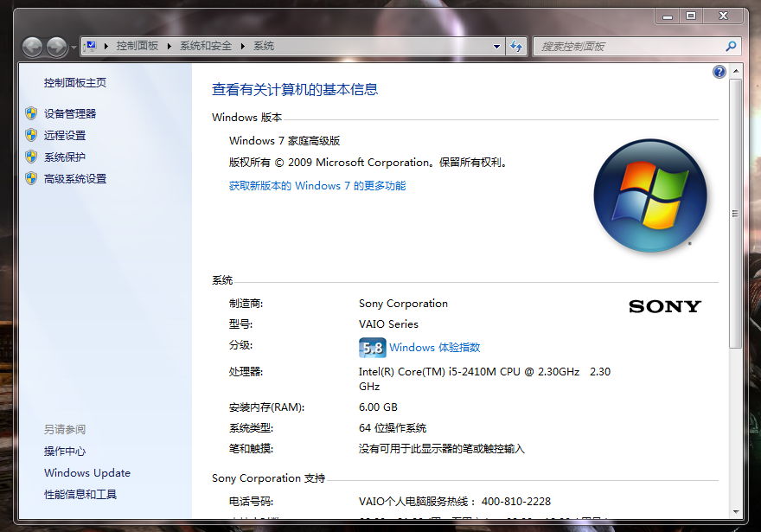Click the Forward navigation arrow button

(57, 47)
